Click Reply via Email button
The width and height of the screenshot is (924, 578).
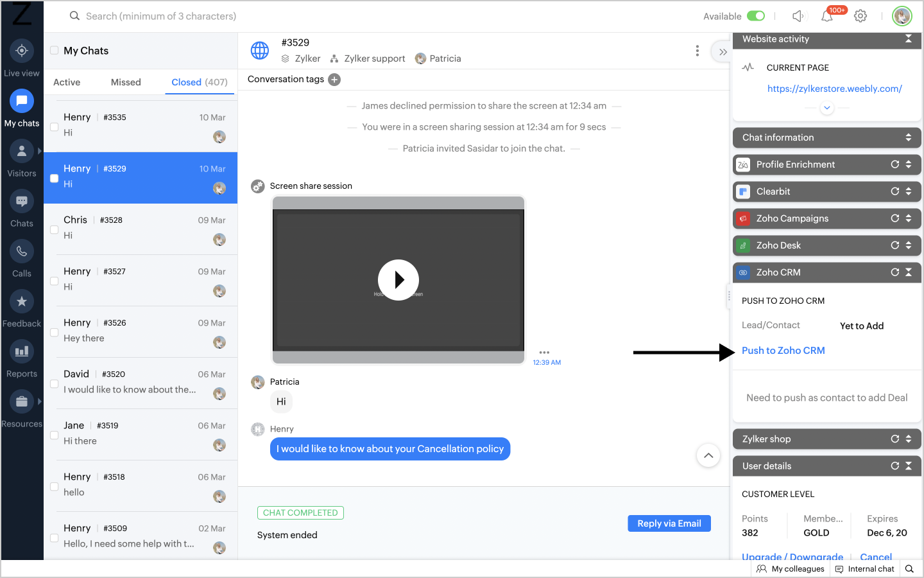pos(669,523)
